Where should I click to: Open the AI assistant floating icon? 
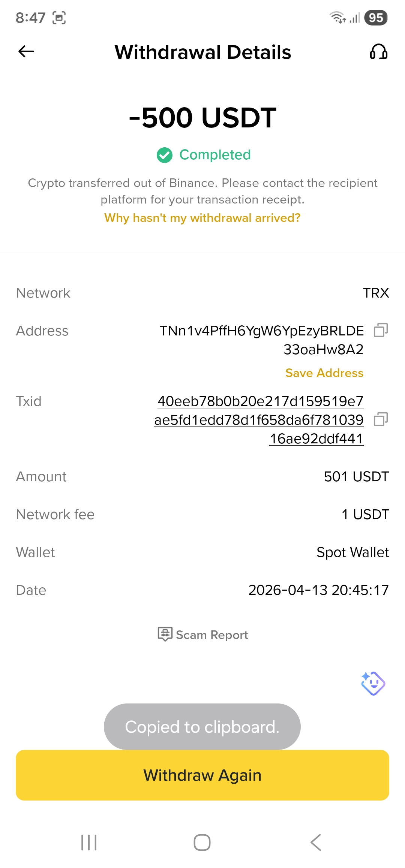pos(373,683)
